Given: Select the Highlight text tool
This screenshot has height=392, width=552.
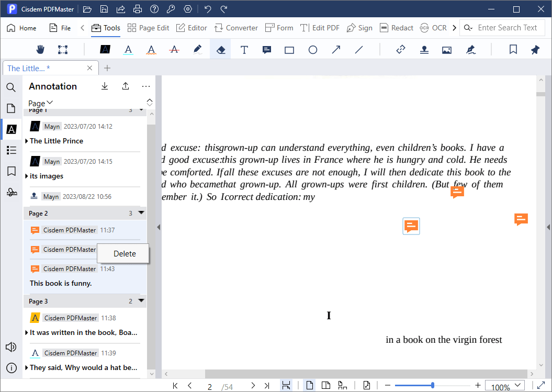Looking at the screenshot, I should click(x=105, y=49).
